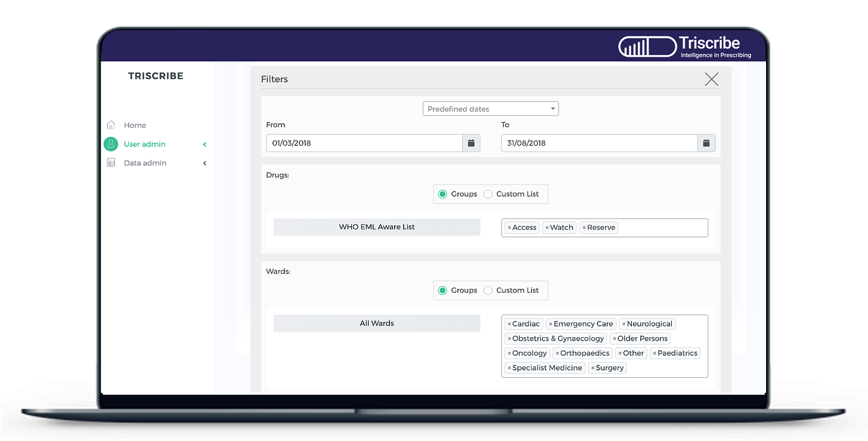Close the Filters panel

[x=711, y=79]
